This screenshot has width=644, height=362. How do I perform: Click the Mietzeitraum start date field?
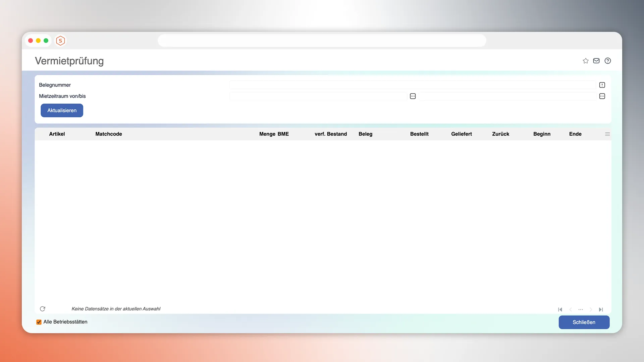coord(318,96)
